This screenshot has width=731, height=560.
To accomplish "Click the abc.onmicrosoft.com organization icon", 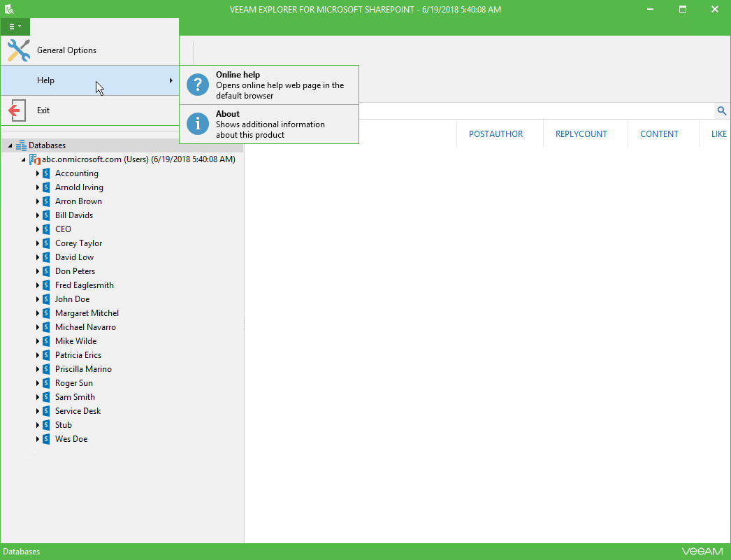I will pyautogui.click(x=35, y=159).
